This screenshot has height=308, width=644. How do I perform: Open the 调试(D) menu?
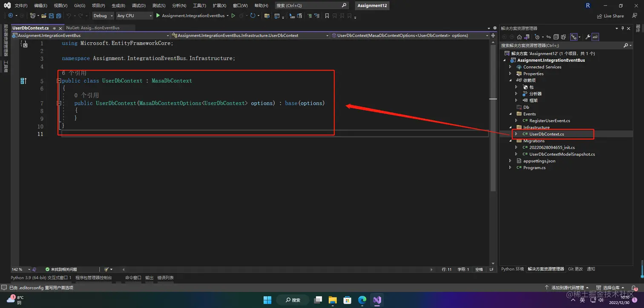pos(138,6)
